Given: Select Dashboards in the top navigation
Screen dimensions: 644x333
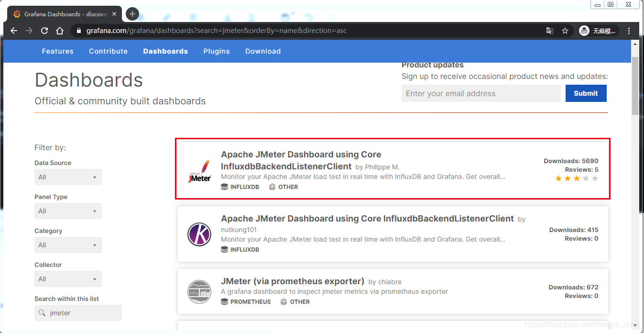Looking at the screenshot, I should click(165, 51).
